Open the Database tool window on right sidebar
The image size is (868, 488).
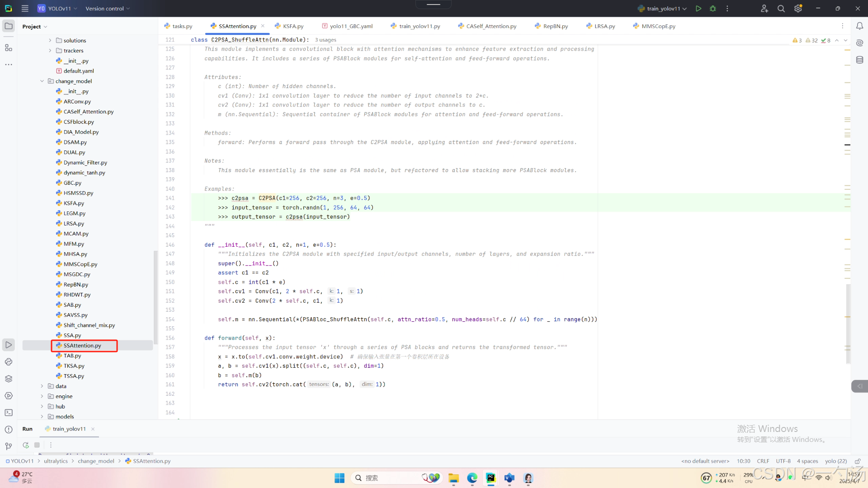(x=859, y=60)
